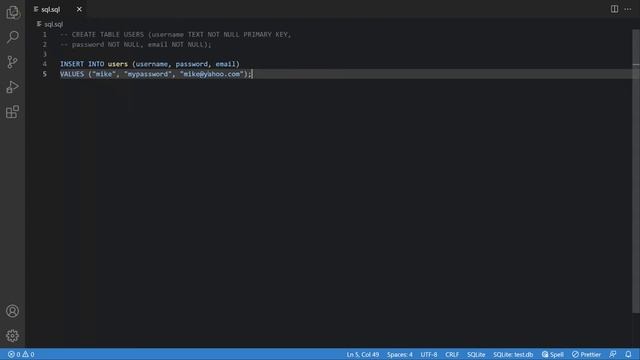The image size is (640, 360).
Task: Toggle the Spell checker status item
Action: click(x=553, y=354)
